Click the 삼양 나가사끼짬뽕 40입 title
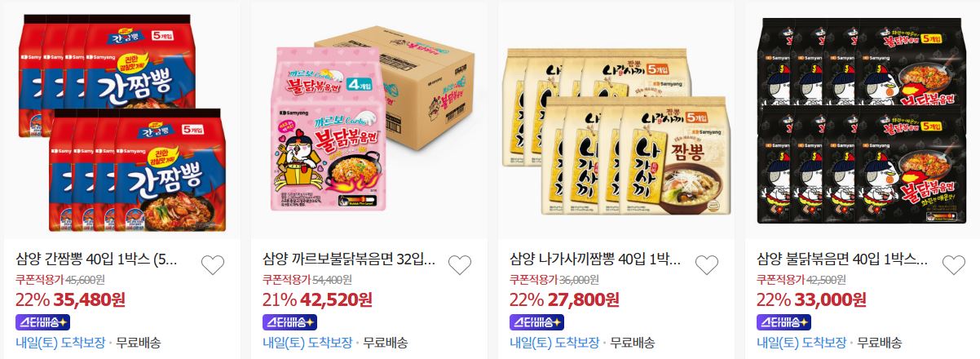 click(595, 261)
